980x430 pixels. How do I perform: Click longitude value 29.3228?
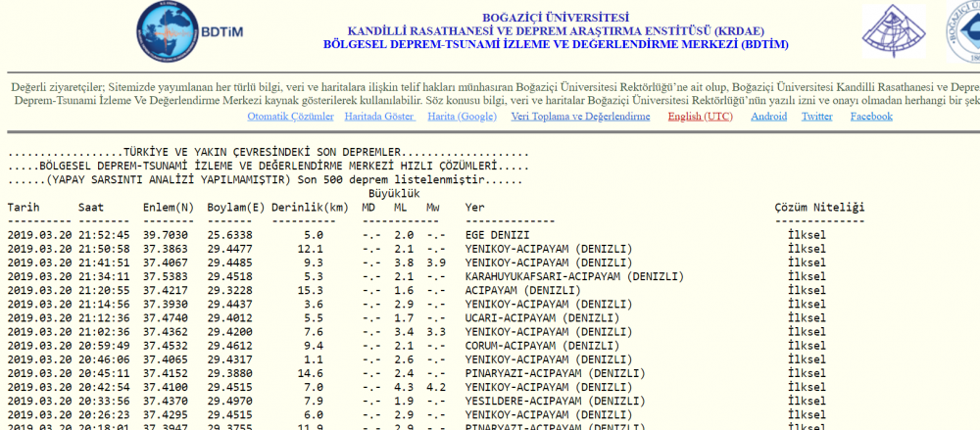[x=229, y=290]
